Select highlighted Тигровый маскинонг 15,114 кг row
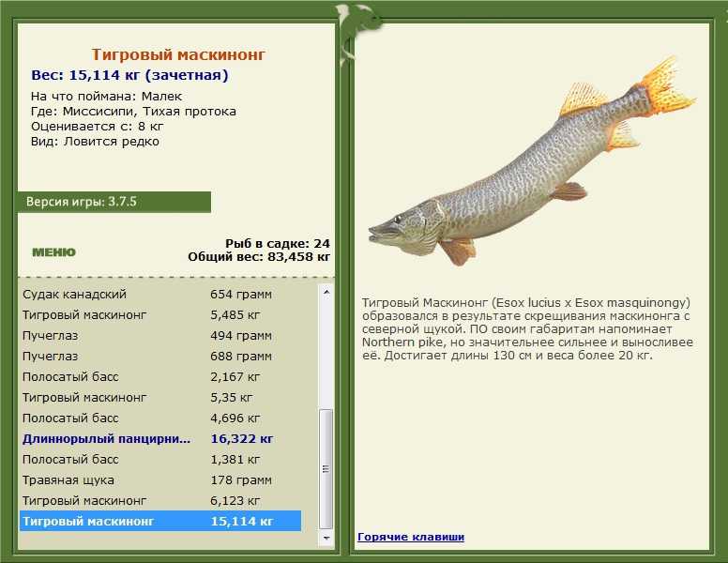 pyautogui.click(x=160, y=521)
